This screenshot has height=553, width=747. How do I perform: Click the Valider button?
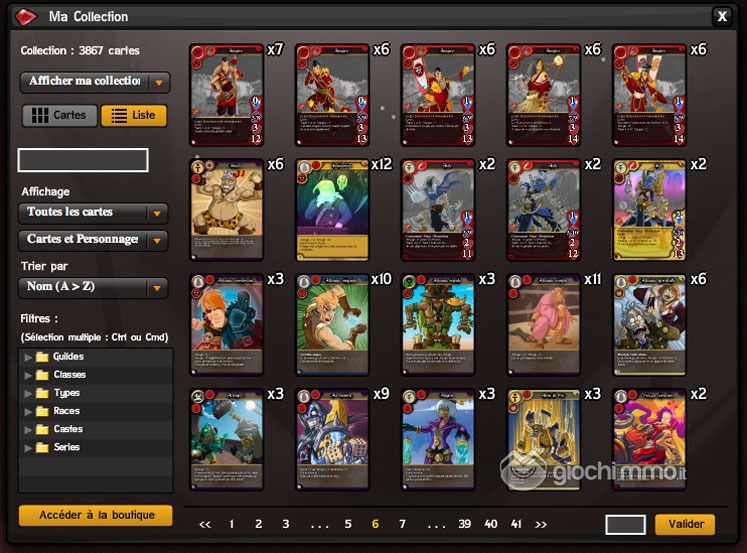686,524
